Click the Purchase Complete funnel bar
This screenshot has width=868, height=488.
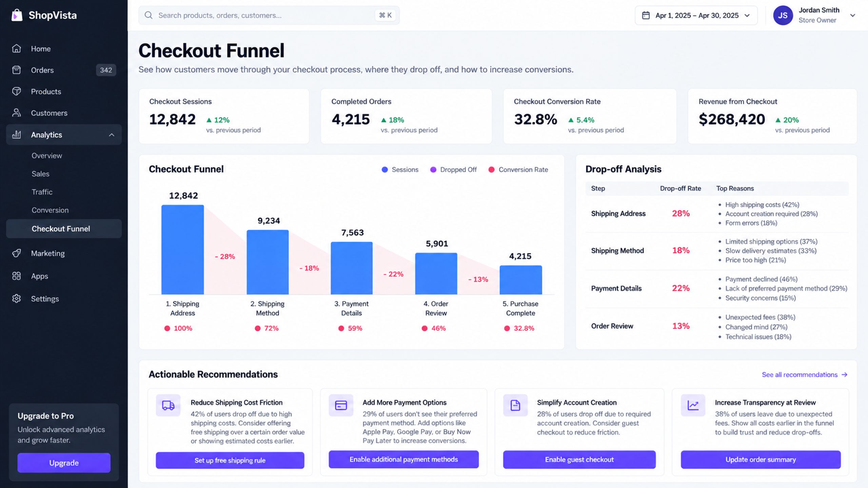click(520, 280)
